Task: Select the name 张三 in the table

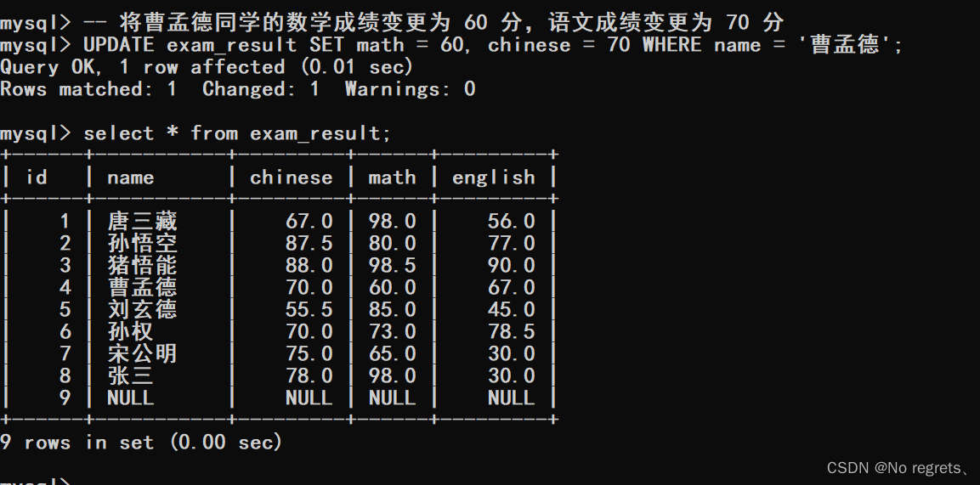Action: [130, 375]
